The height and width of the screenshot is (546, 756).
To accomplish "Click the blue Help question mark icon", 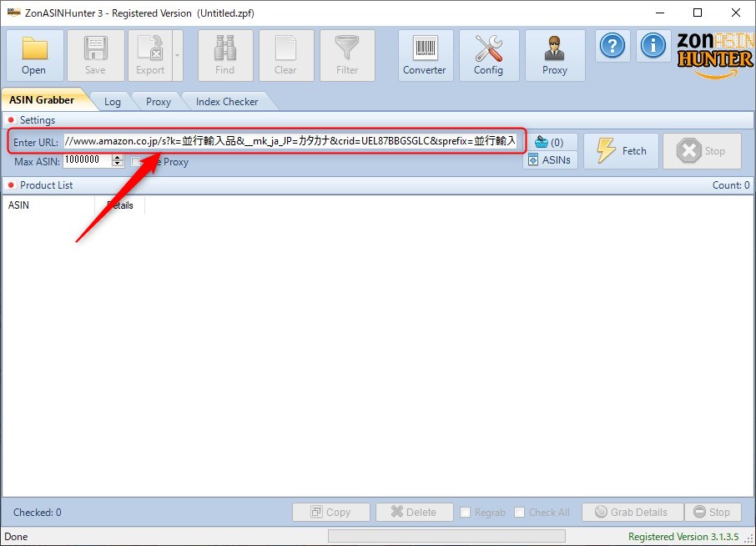I will (x=612, y=46).
